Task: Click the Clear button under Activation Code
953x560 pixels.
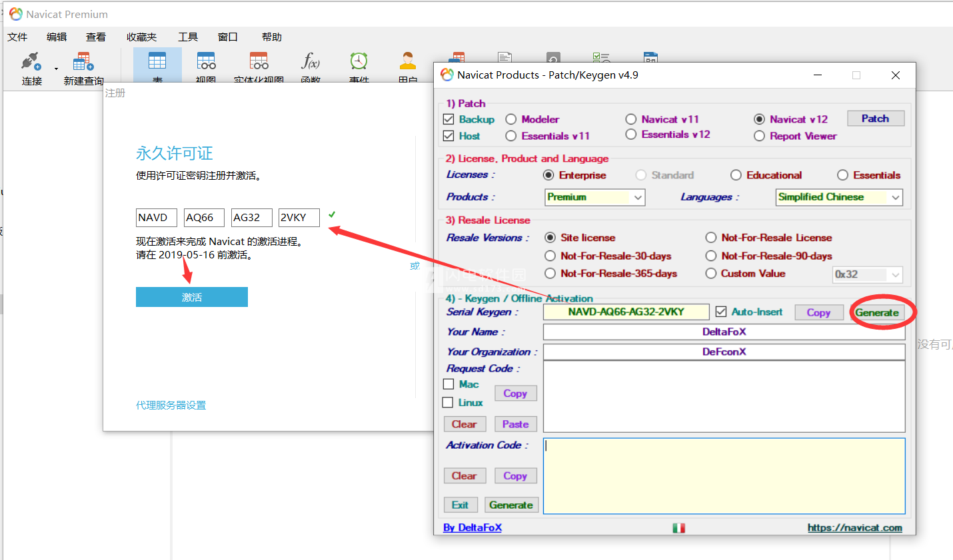Action: click(465, 475)
